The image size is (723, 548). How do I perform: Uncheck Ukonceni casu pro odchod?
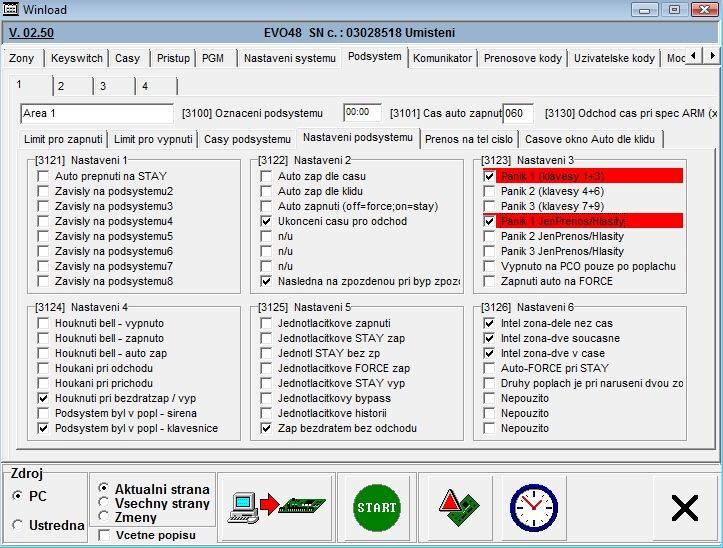pyautogui.click(x=266, y=221)
